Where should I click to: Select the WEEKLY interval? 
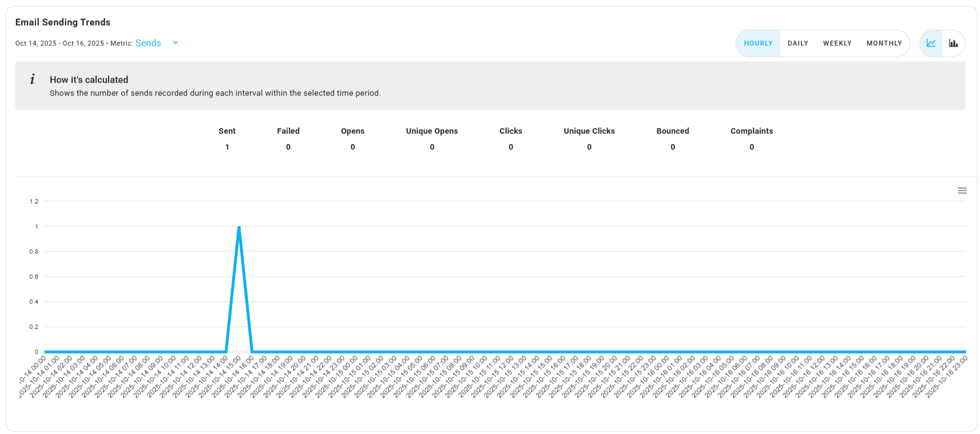tap(837, 44)
